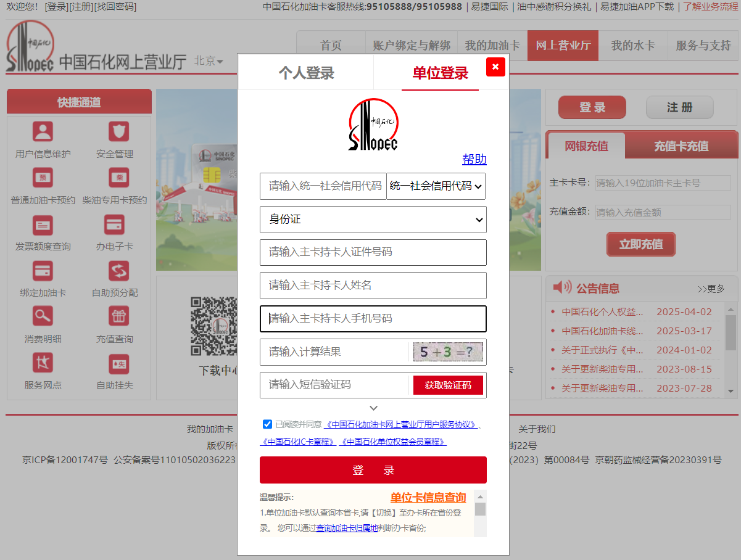Open 账户绑定与解绑 navigation tab
The width and height of the screenshot is (741, 560).
pyautogui.click(x=412, y=46)
